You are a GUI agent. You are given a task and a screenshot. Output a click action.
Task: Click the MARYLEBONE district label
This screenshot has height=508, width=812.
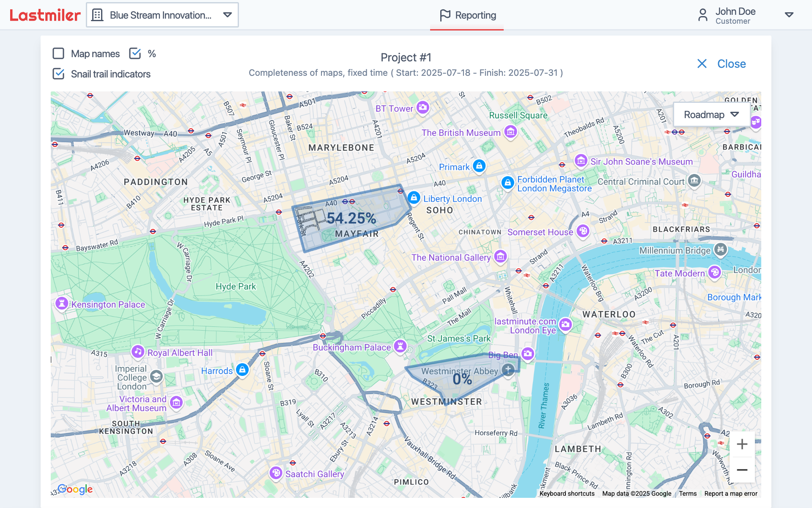pos(341,148)
